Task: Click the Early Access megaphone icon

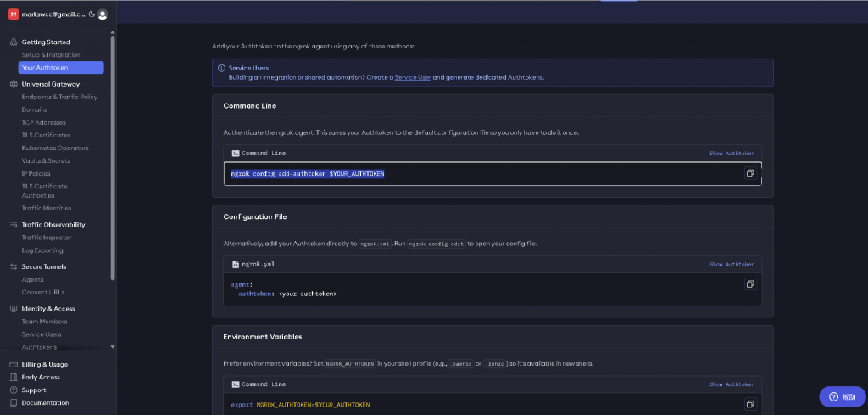Action: (14, 377)
